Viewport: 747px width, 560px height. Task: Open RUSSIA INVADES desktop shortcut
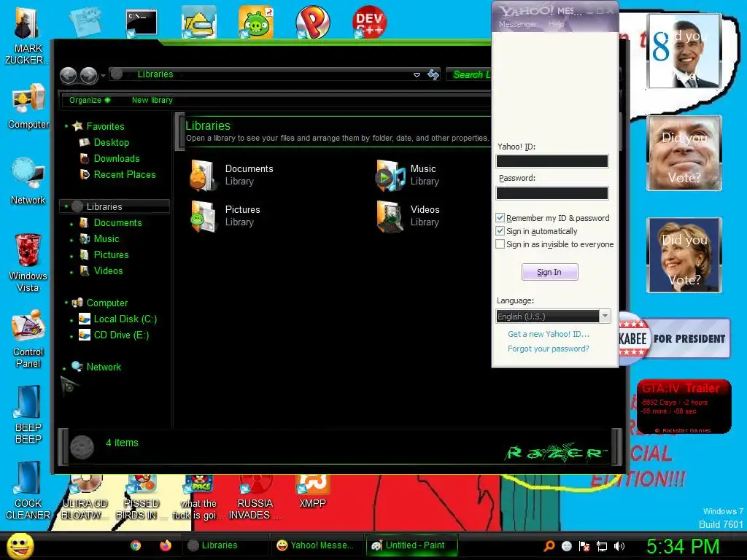coord(255,497)
